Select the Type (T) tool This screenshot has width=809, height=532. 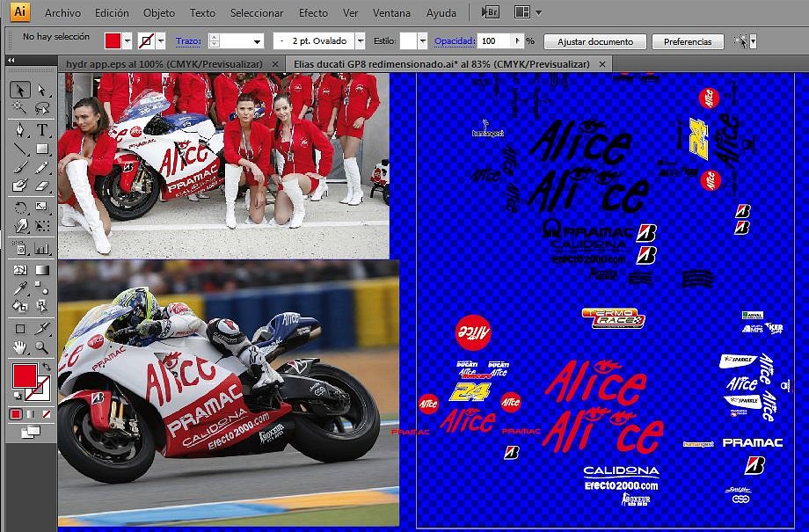click(42, 129)
